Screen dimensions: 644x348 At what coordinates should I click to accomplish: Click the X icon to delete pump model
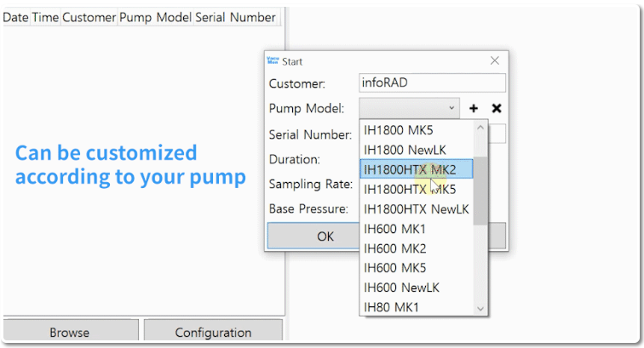coord(497,108)
